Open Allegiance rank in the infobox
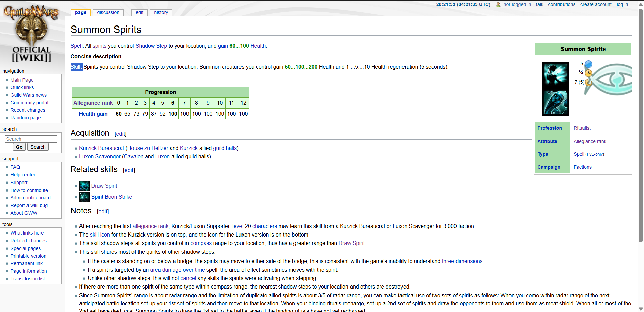 point(590,141)
